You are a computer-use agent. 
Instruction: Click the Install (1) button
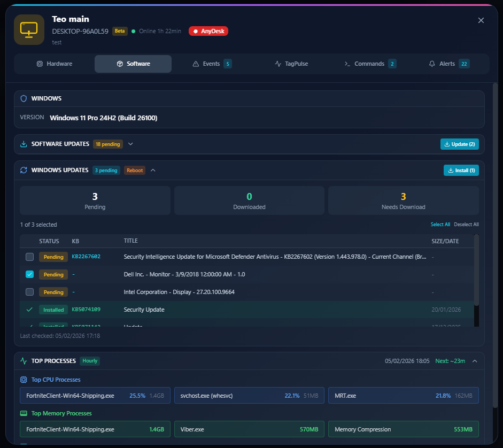point(461,170)
